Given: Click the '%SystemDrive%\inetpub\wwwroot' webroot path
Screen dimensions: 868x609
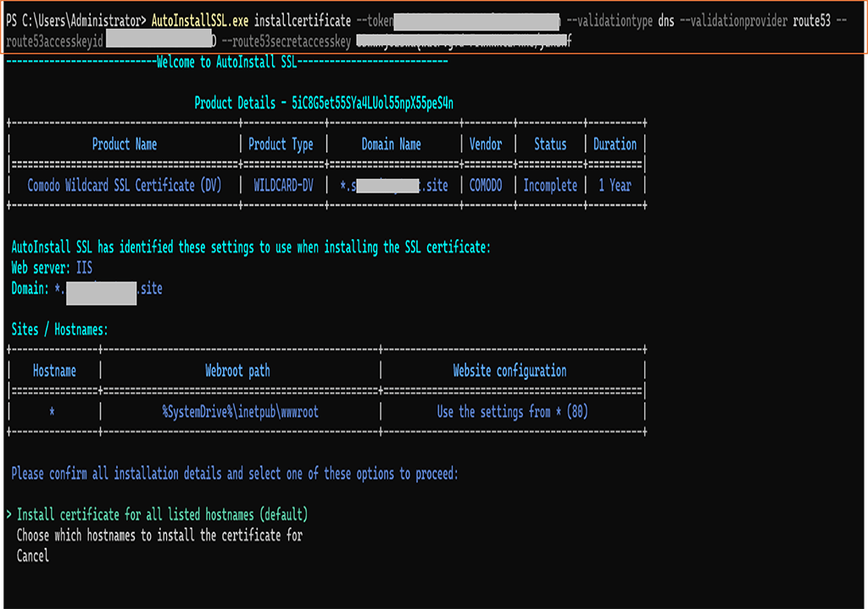Looking at the screenshot, I should click(x=240, y=411).
